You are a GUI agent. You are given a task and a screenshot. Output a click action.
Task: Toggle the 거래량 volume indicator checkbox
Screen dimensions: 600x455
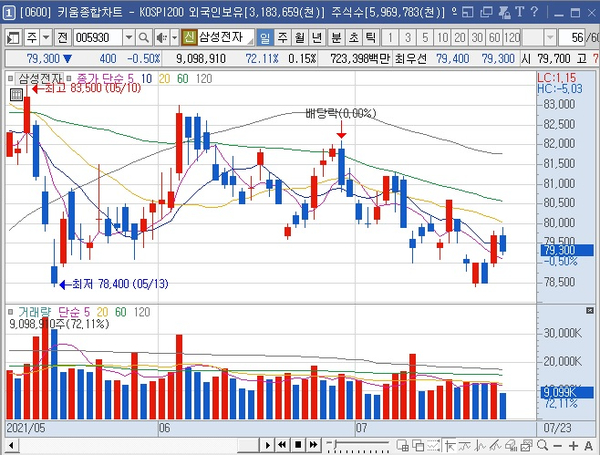(11, 312)
